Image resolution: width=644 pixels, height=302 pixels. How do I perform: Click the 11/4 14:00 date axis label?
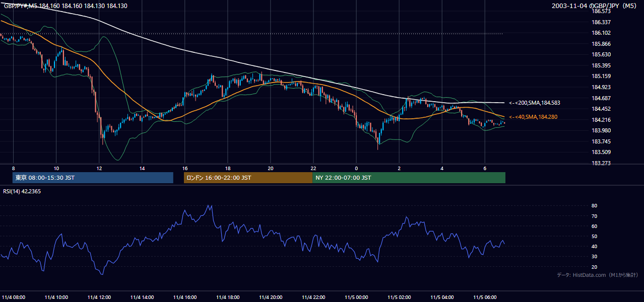[142, 297]
